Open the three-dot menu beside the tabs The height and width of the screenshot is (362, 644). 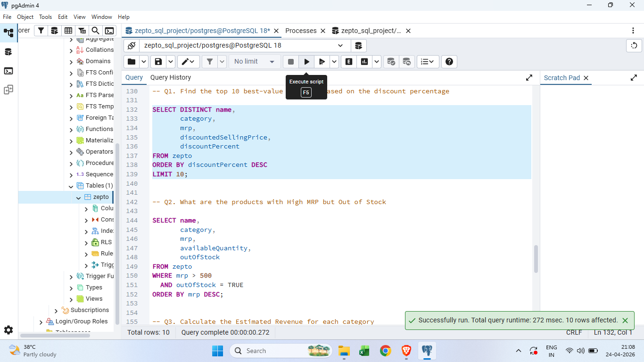click(x=633, y=31)
